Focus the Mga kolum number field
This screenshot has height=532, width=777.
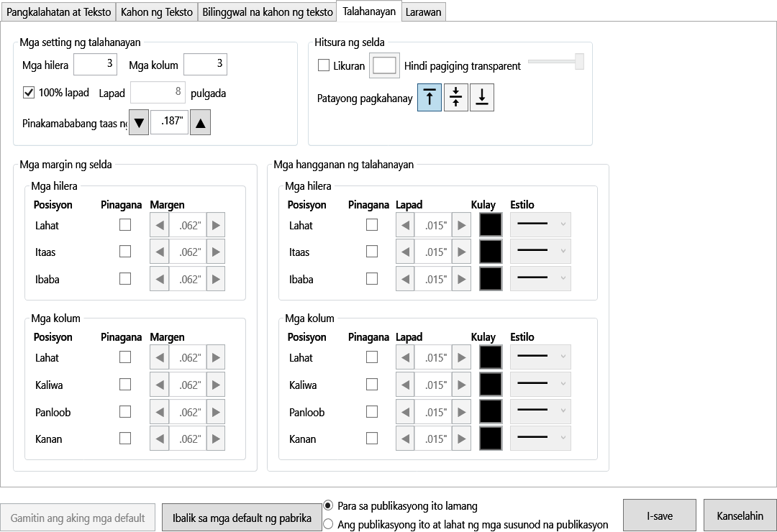coord(205,65)
